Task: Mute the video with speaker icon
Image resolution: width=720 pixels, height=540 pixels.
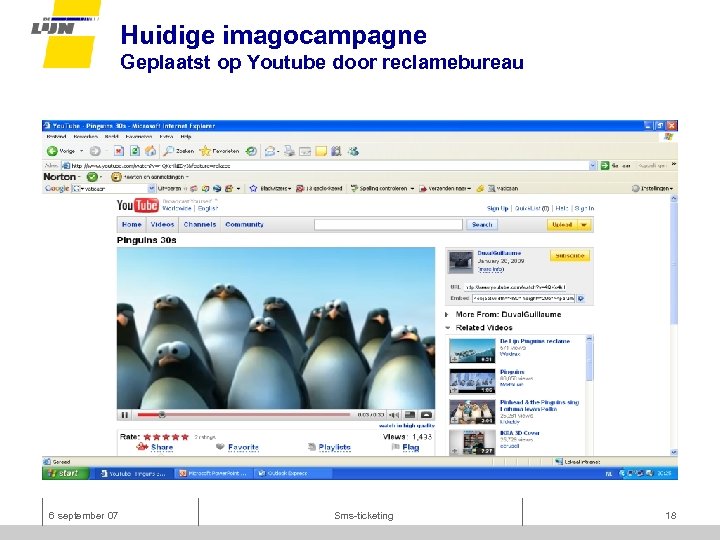Action: pyautogui.click(x=394, y=415)
